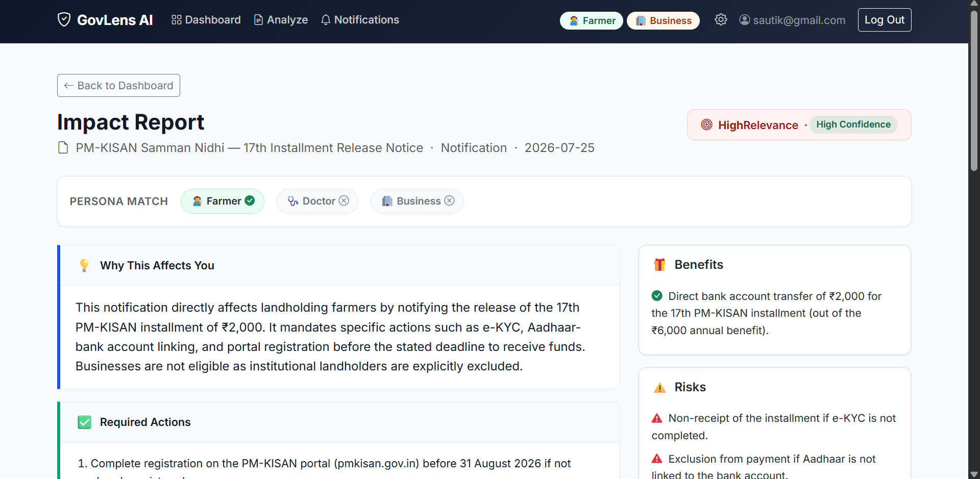Click the scrollbar down arrow

974,474
